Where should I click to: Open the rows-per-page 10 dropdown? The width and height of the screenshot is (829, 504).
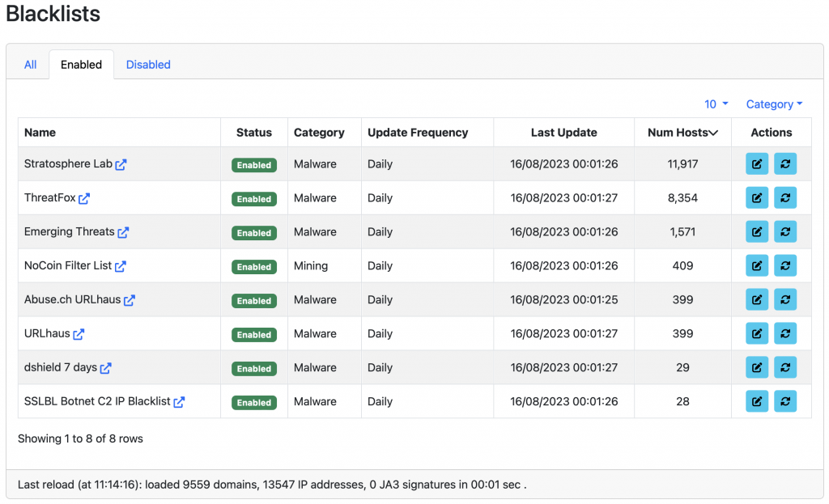pos(716,104)
